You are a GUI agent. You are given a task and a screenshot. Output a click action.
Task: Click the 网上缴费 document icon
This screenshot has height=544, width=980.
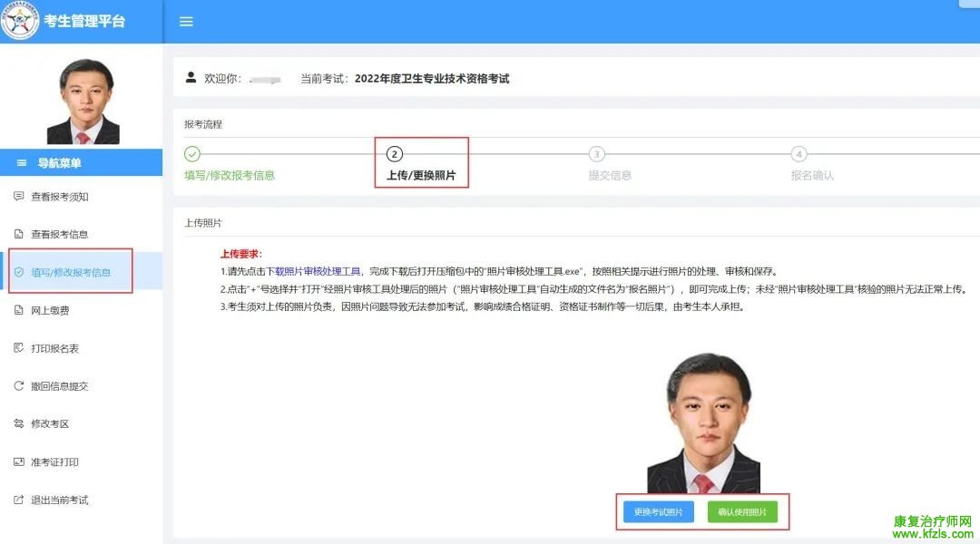click(18, 310)
